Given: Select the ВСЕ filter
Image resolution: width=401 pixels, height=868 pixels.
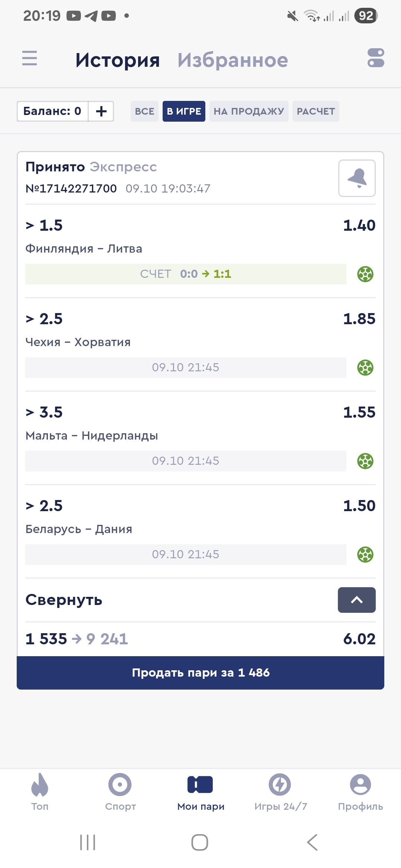Looking at the screenshot, I should coord(144,111).
